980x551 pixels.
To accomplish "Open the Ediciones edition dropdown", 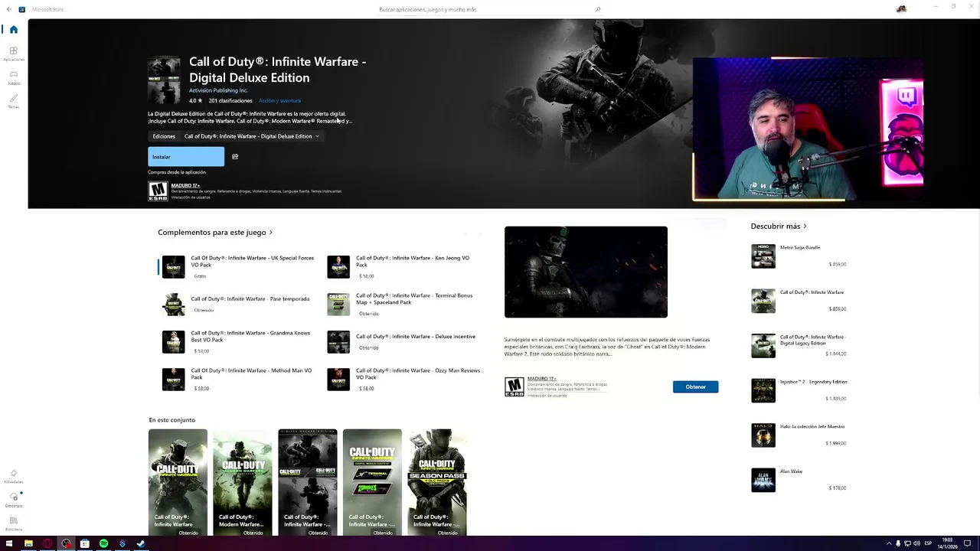I will pos(251,136).
